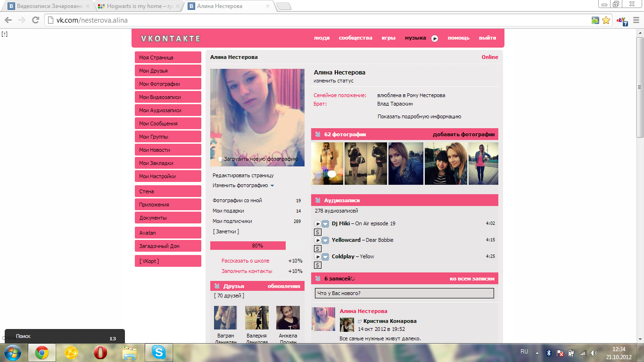The width and height of the screenshot is (644, 362).
Task: Open the photo thumbnail of two girls together
Action: (x=446, y=164)
